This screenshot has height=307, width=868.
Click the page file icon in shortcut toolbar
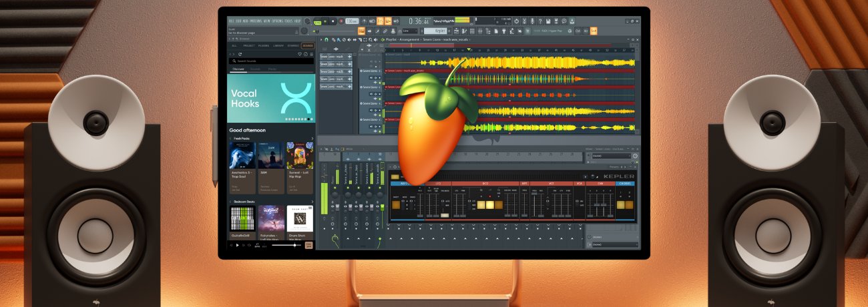(x=496, y=31)
